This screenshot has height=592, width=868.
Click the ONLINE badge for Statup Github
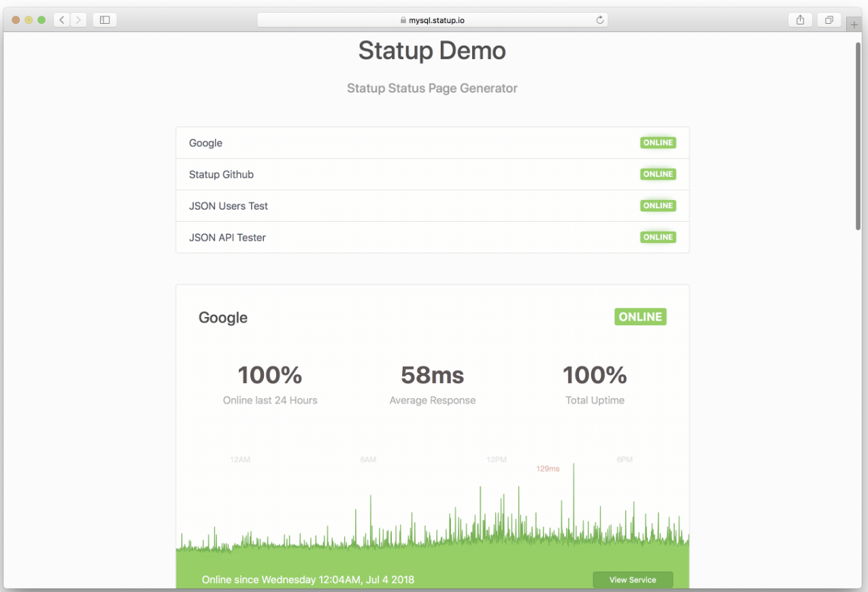point(657,174)
